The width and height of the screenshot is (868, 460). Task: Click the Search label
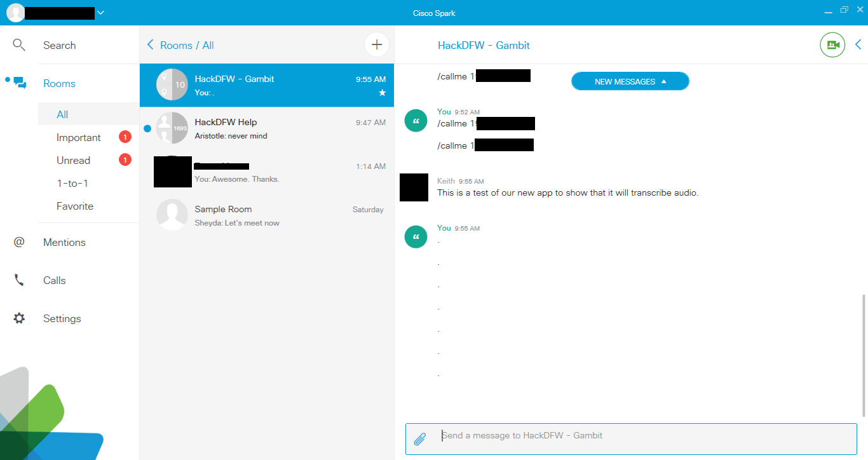(x=60, y=45)
